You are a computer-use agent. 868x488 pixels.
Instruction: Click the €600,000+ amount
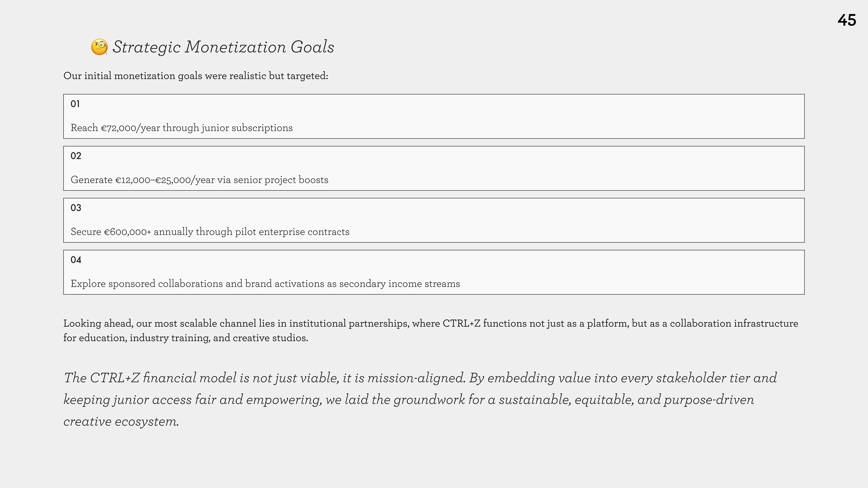(x=127, y=232)
